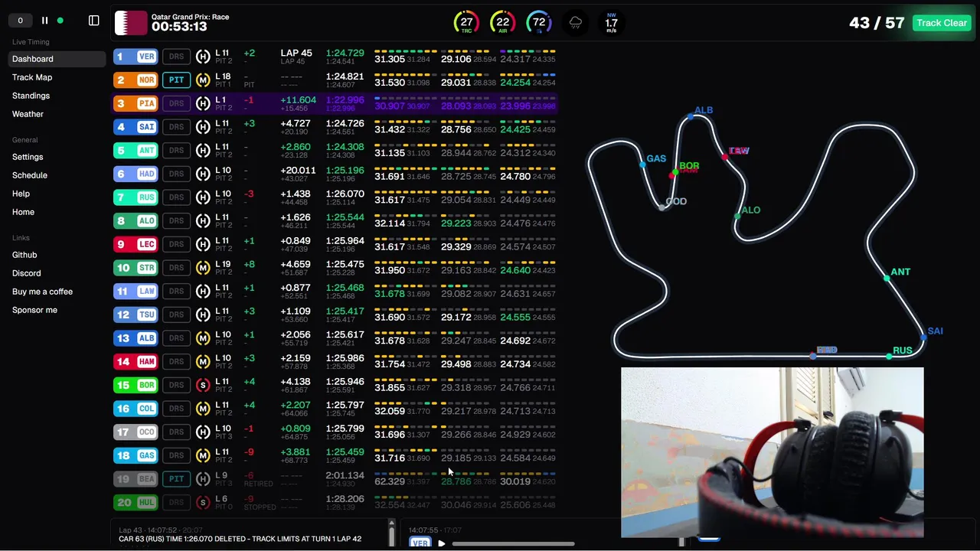This screenshot has width=980, height=551.
Task: Click the rain cloud weather icon
Action: 576,23
